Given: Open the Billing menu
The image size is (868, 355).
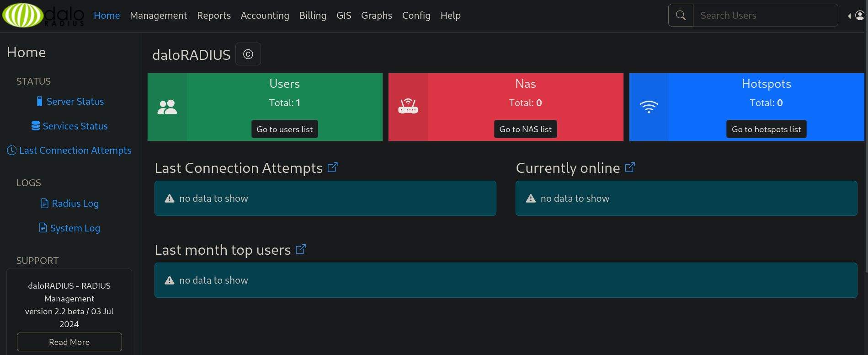Looking at the screenshot, I should coord(313,16).
